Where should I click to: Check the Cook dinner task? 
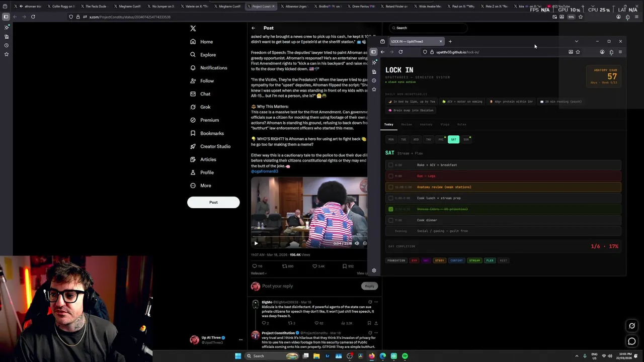tap(391, 220)
